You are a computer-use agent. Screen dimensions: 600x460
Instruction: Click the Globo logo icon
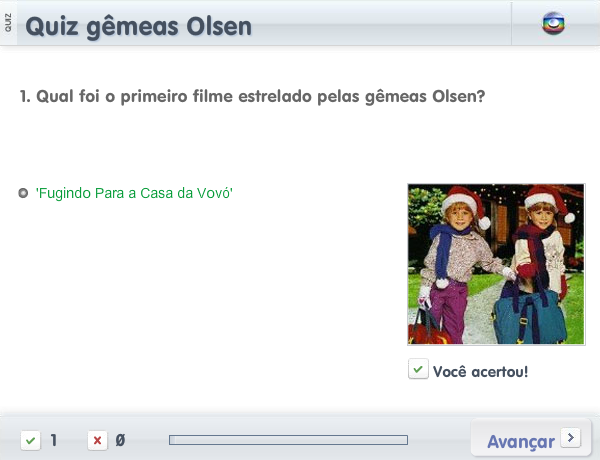[x=553, y=24]
